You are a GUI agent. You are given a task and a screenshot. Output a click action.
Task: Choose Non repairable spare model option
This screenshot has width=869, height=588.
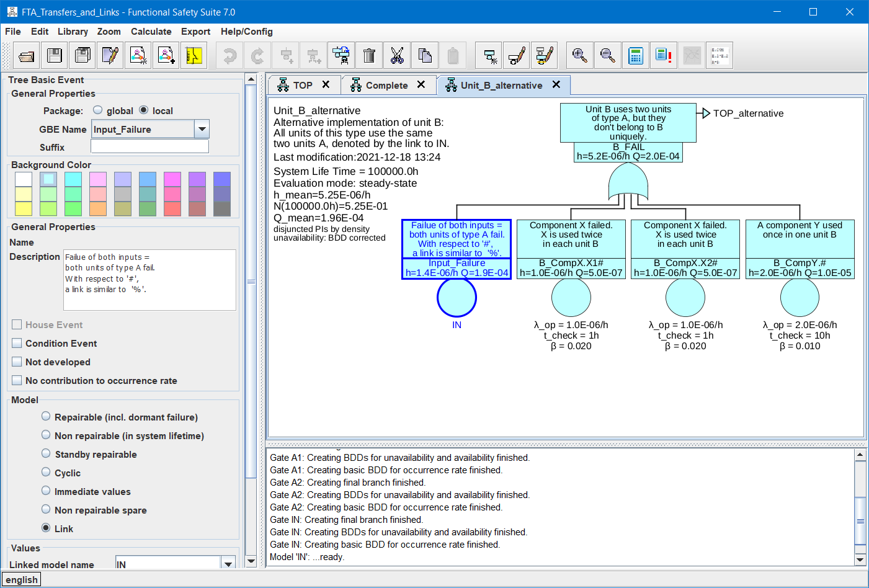click(x=46, y=510)
